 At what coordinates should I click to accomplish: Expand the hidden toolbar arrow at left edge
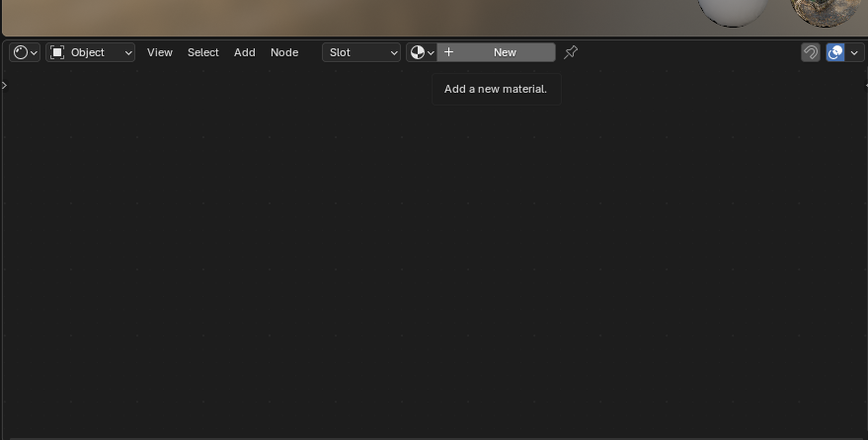pyautogui.click(x=5, y=86)
